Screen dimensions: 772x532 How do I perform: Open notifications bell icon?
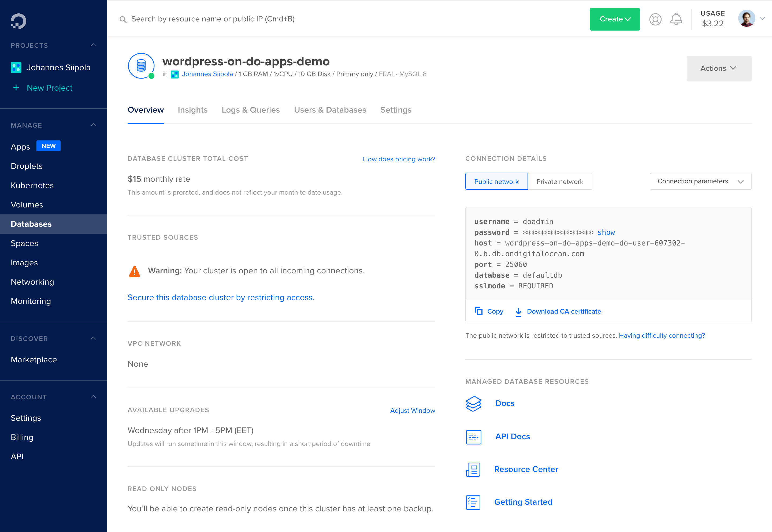[x=676, y=19]
